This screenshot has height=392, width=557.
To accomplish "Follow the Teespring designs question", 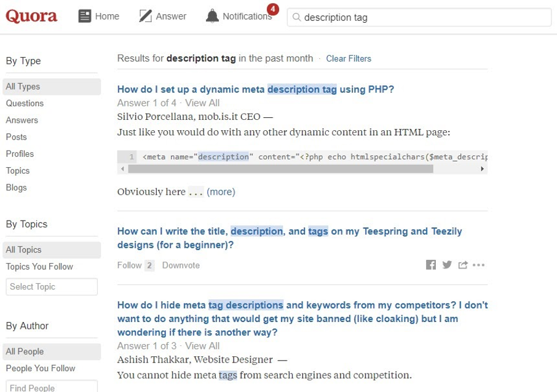I will click(128, 265).
